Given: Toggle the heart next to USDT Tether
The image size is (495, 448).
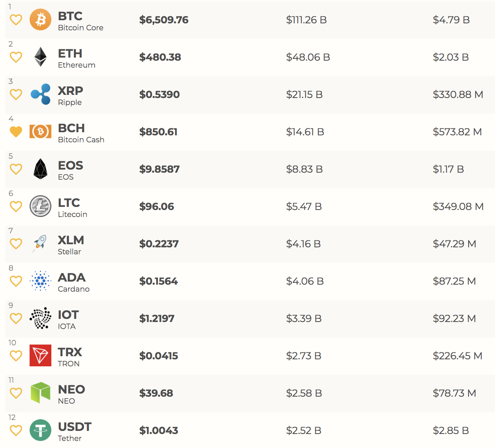Looking at the screenshot, I should 16,430.
